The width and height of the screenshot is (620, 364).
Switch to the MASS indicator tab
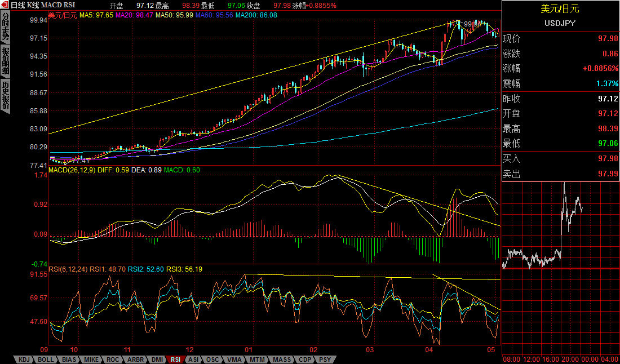tap(281, 359)
